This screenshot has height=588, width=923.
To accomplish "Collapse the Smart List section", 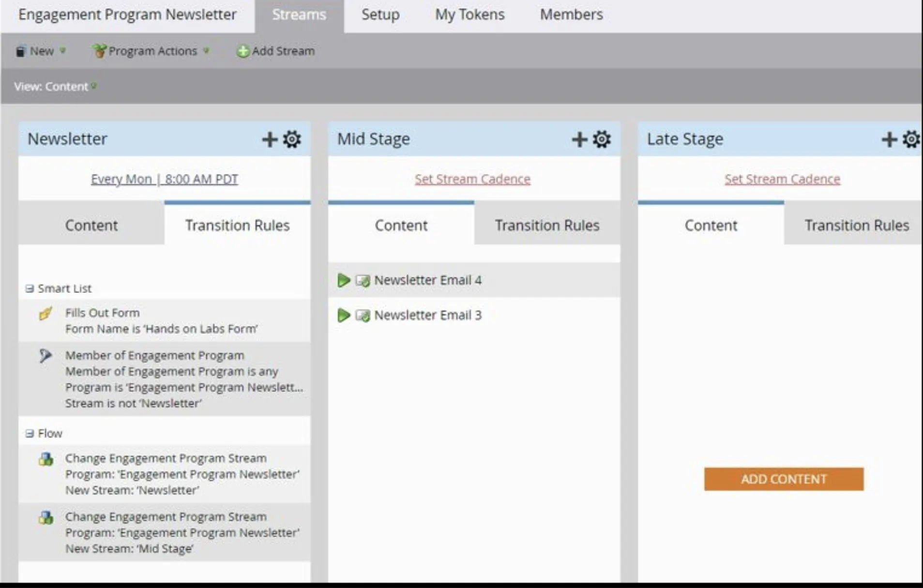I will pos(30,288).
